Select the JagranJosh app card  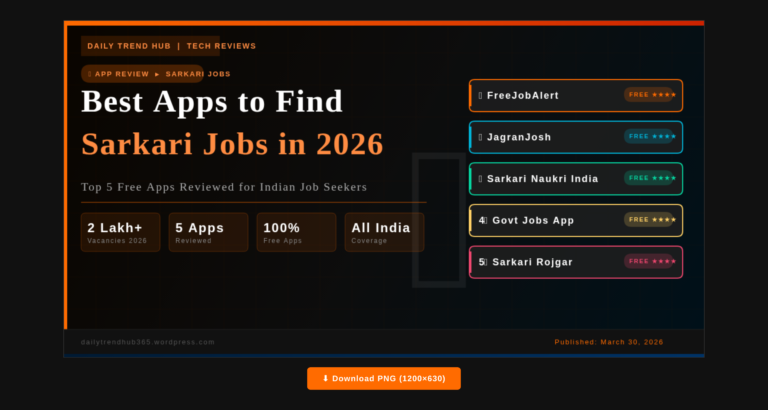[x=576, y=137]
